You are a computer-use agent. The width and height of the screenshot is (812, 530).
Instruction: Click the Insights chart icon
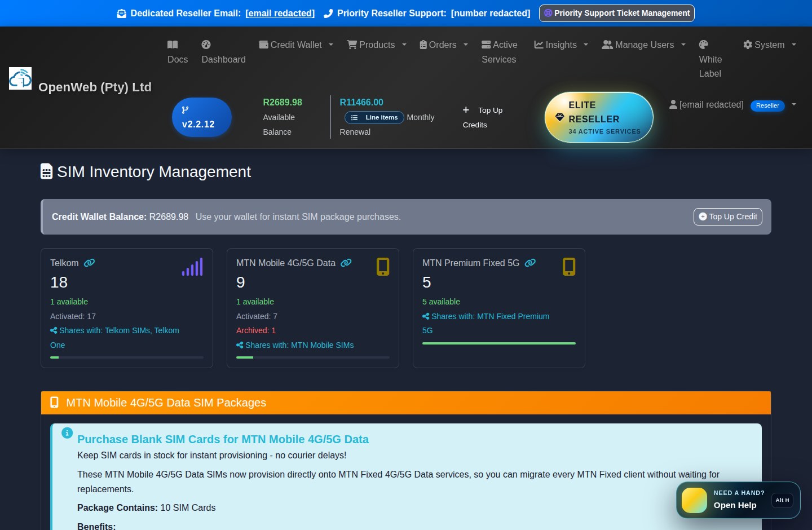(x=539, y=45)
